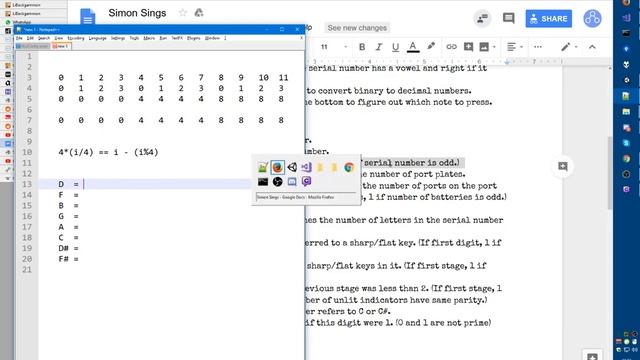Open the text alignment dropdown
The height and width of the screenshot is (360, 640).
[514, 47]
